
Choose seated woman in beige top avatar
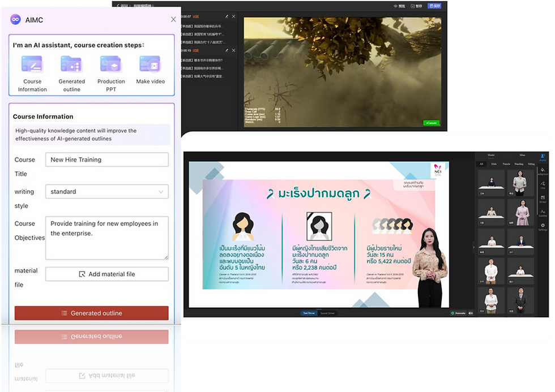(x=492, y=212)
